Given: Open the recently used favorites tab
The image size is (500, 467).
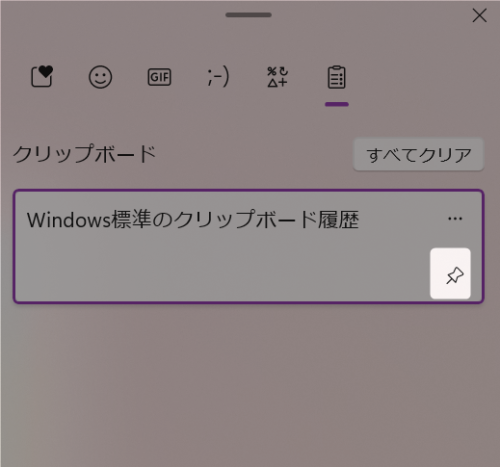Looking at the screenshot, I should [42, 77].
